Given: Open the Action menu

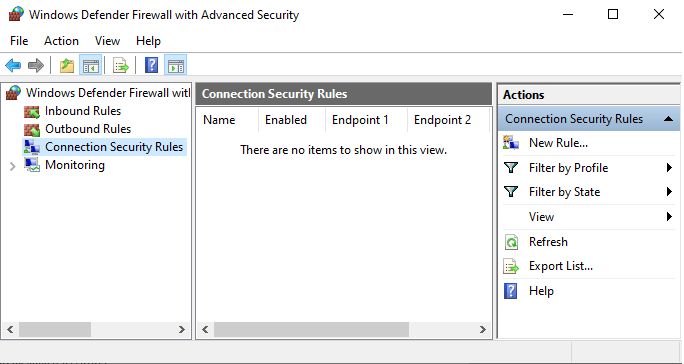Looking at the screenshot, I should click(62, 41).
